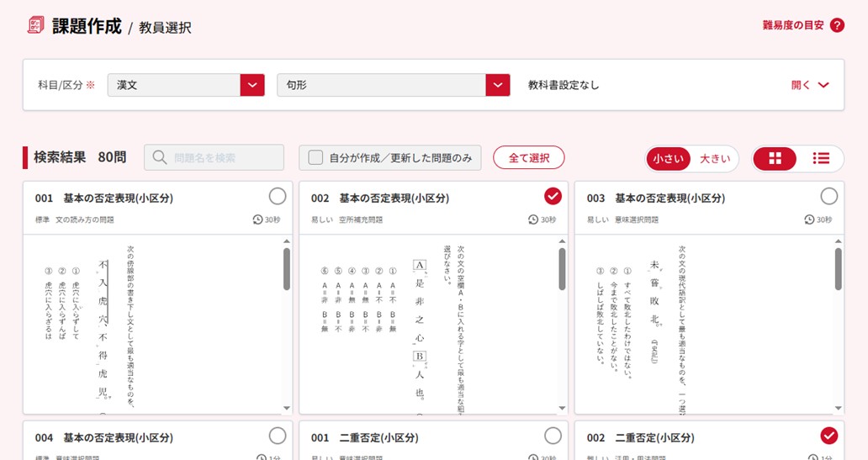Screen dimensions: 868x460
Task: Click scroll-down arrow in card 001 preview
Action: [x=286, y=409]
